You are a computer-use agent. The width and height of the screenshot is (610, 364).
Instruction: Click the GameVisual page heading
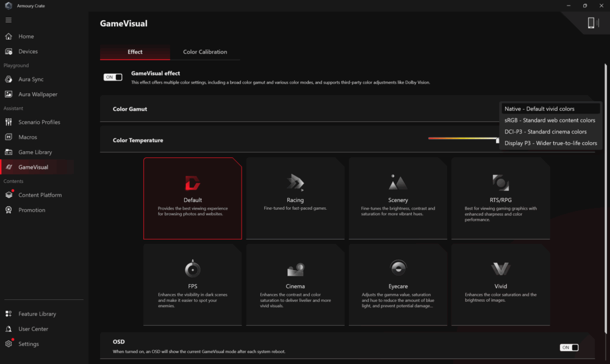[x=124, y=23]
